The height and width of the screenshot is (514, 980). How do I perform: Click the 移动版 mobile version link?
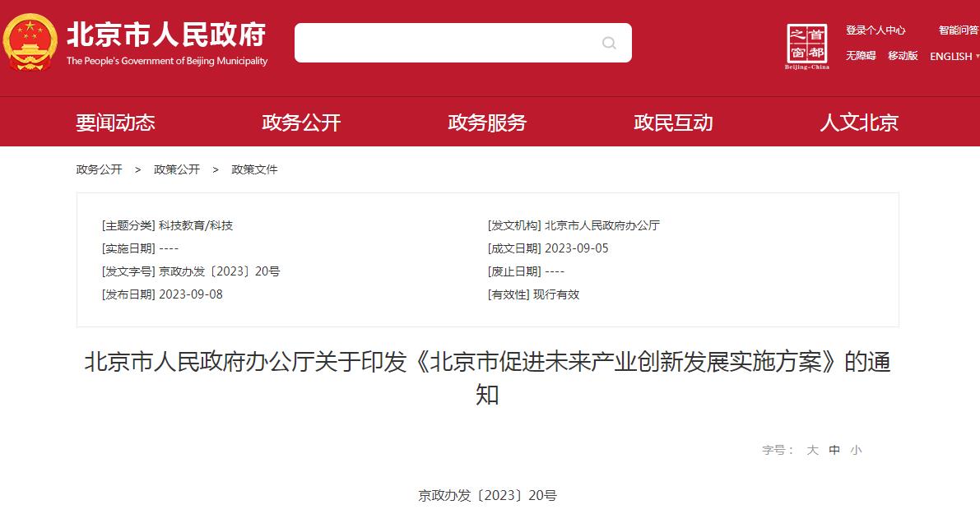click(x=903, y=56)
